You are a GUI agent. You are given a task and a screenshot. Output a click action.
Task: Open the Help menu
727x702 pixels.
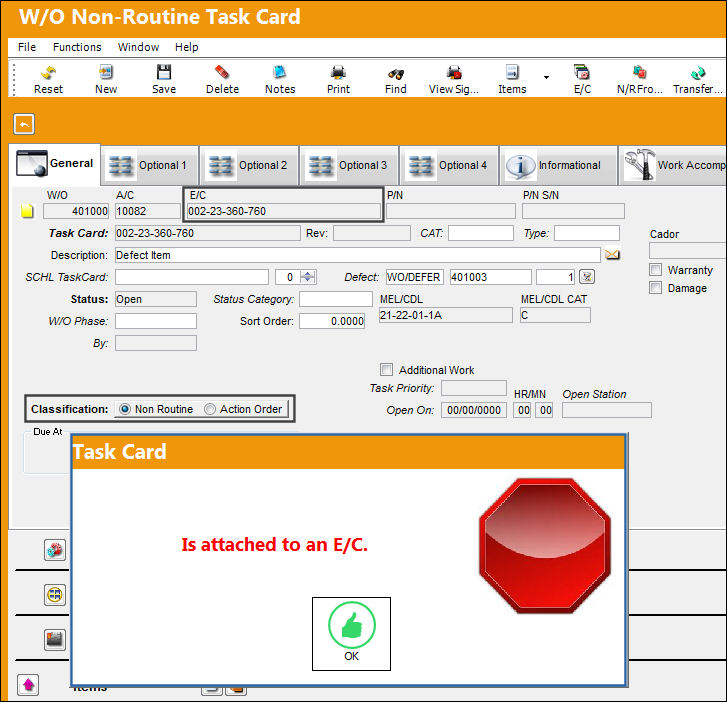pyautogui.click(x=186, y=47)
